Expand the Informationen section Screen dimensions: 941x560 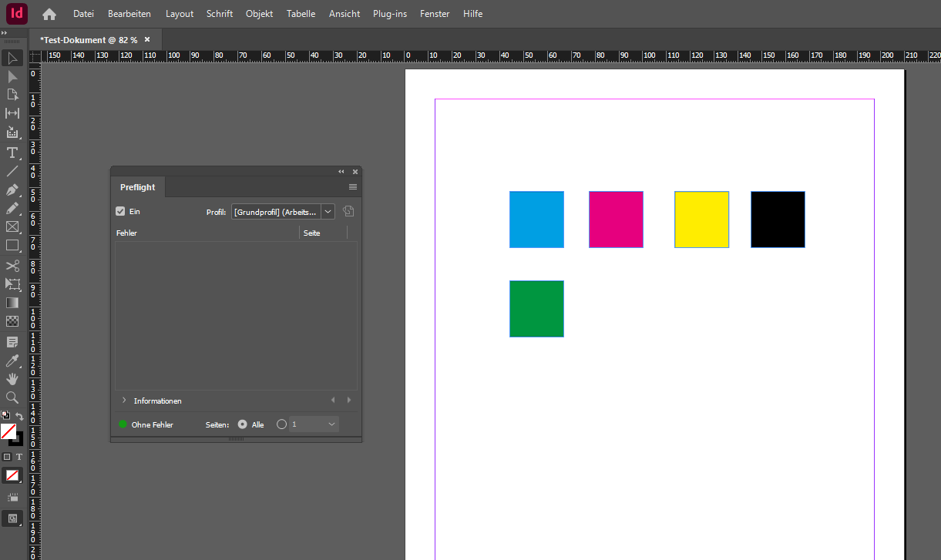coord(124,401)
